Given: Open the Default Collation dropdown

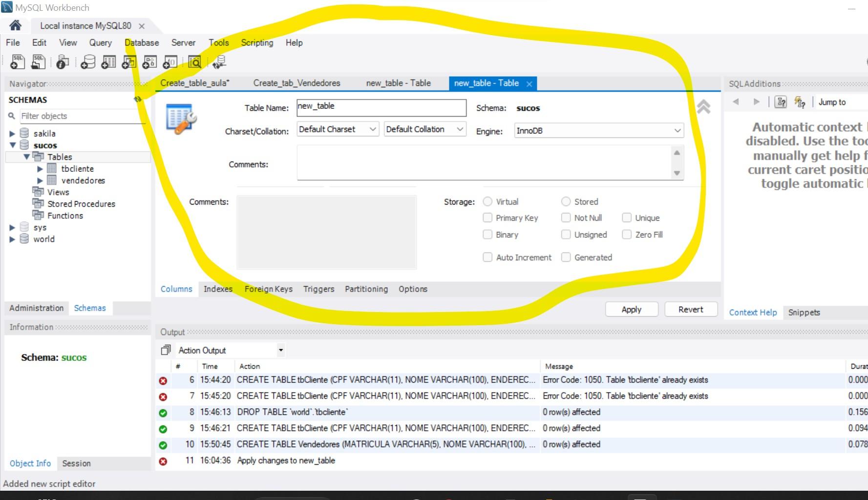Looking at the screenshot, I should click(425, 129).
